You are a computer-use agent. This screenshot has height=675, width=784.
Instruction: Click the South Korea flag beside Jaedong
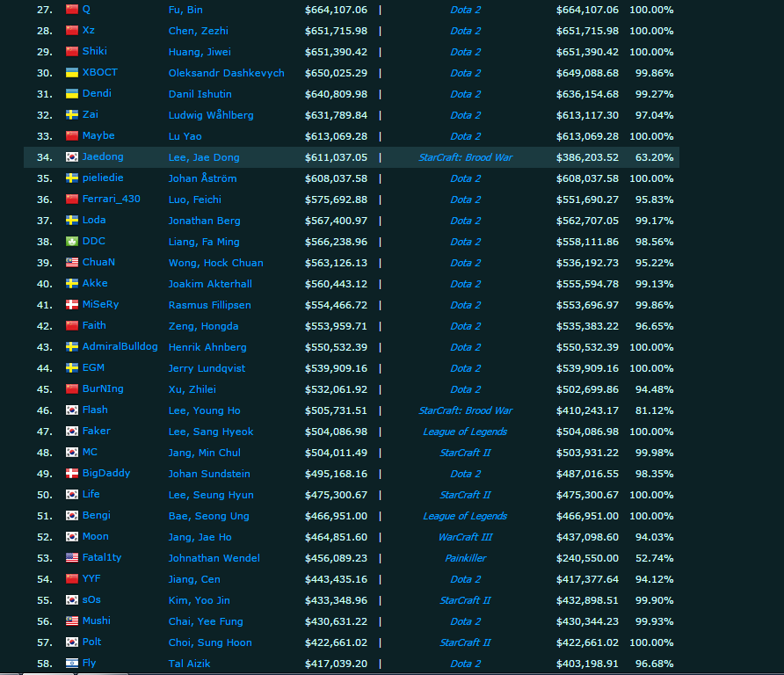click(72, 157)
